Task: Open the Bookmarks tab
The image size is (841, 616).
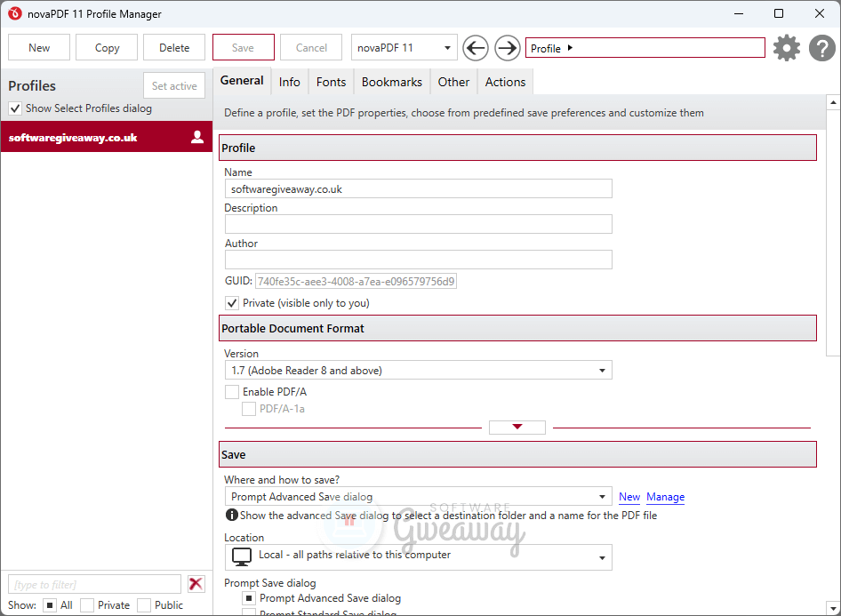Action: [x=391, y=82]
